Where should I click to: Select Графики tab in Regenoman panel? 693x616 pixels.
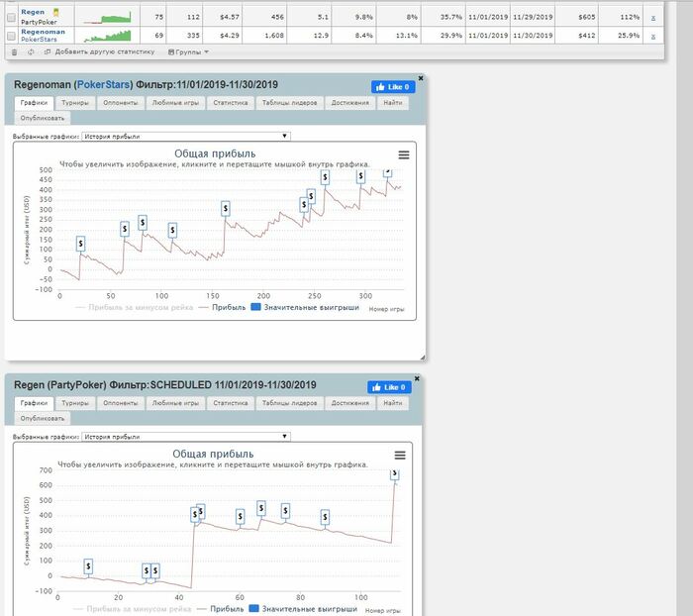(x=34, y=103)
